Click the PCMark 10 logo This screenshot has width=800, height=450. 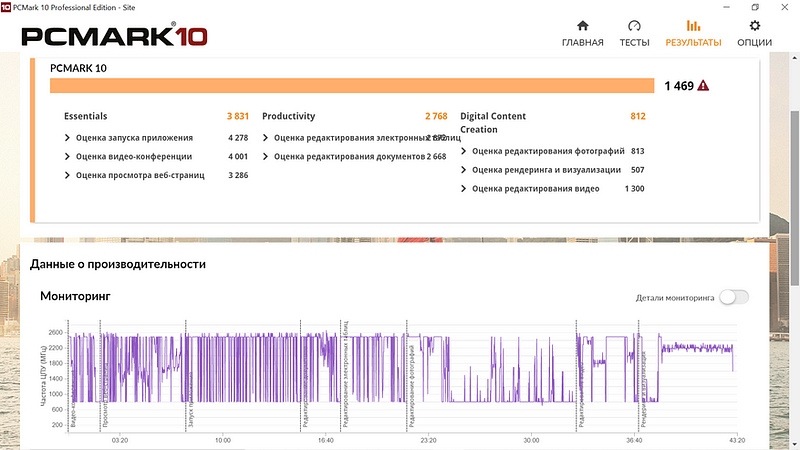pyautogui.click(x=114, y=36)
